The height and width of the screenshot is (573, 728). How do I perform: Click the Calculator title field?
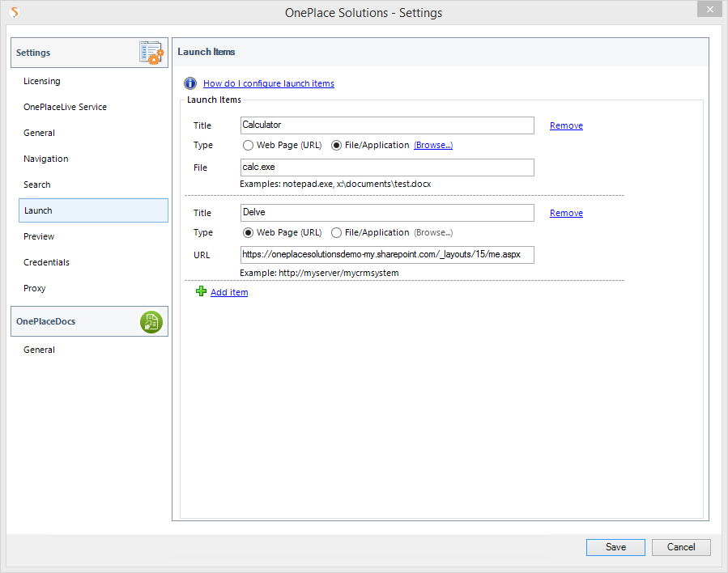point(387,125)
